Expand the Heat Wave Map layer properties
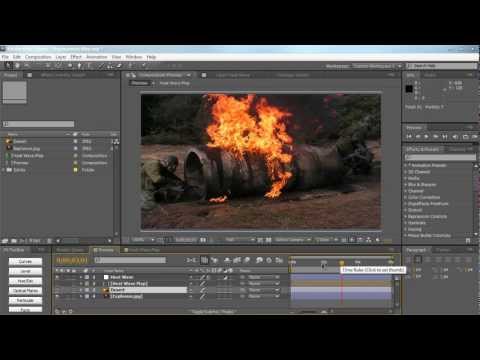Image resolution: width=480 pixels, height=360 pixels. pyautogui.click(x=81, y=283)
